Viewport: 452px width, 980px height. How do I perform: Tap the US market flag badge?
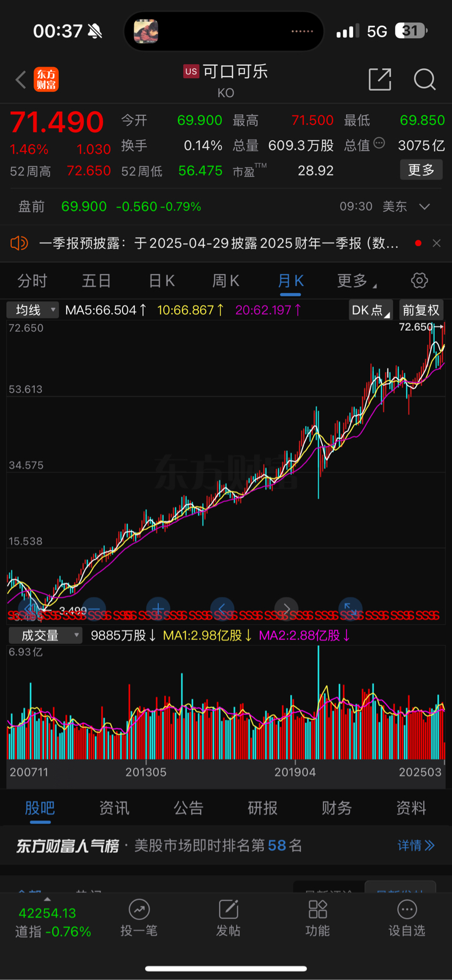(191, 72)
